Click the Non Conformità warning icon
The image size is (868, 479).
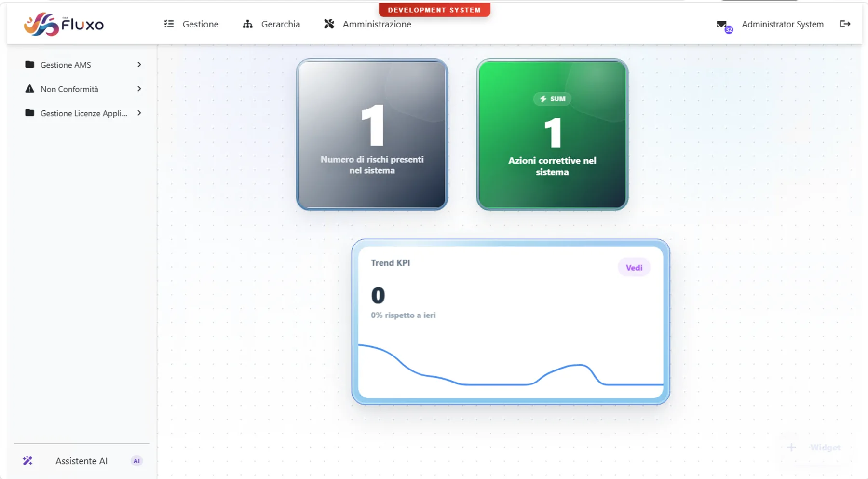point(29,89)
